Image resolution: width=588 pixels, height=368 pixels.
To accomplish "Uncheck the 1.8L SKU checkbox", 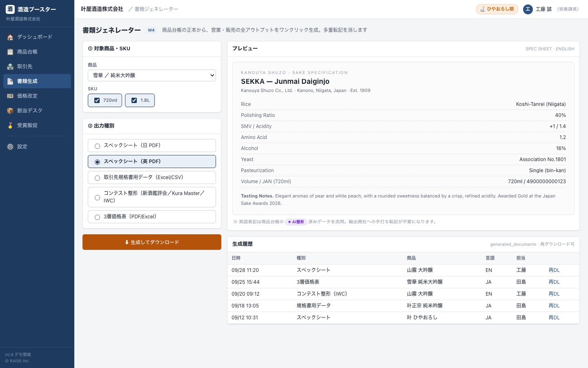I will point(134,100).
